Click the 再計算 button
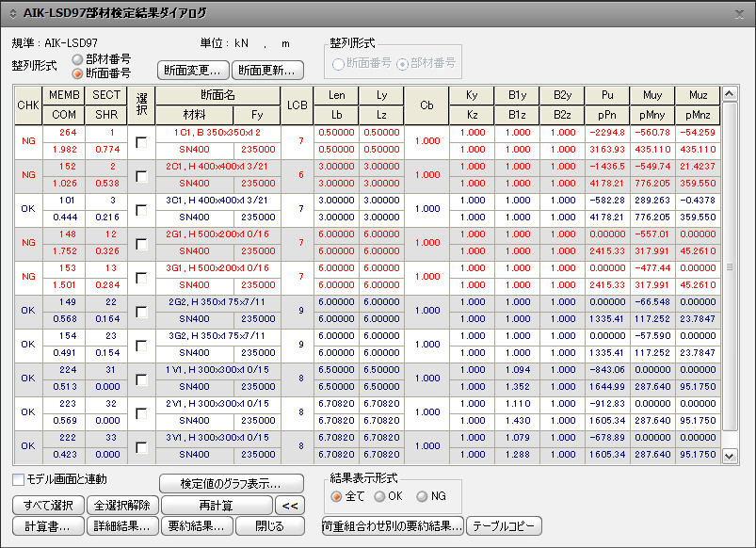Viewport: 756px width, 548px height. (217, 506)
